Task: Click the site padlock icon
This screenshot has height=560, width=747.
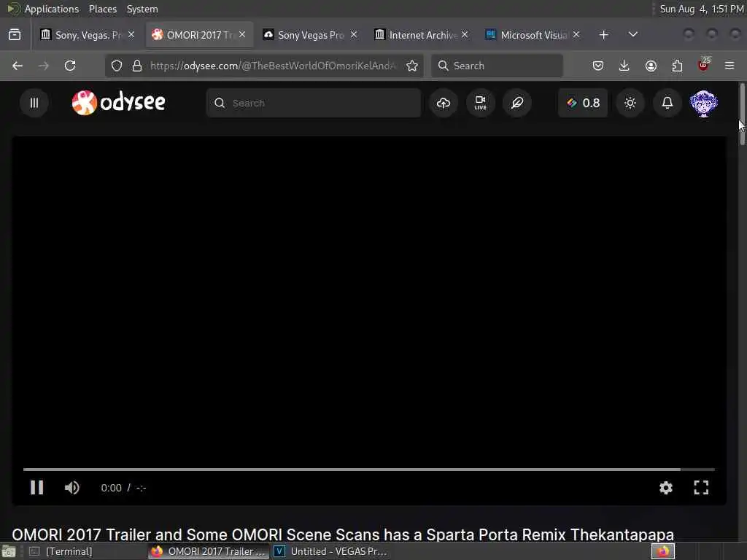Action: point(137,66)
